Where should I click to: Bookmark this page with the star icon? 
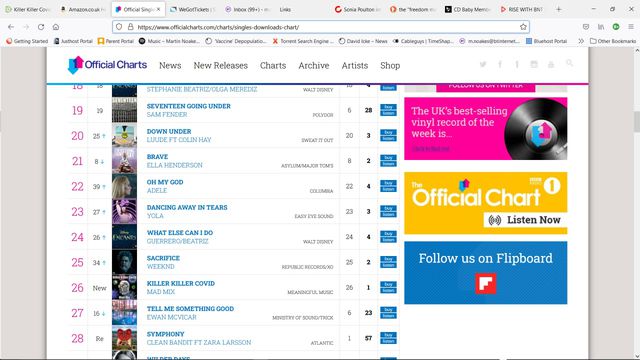pyautogui.click(x=523, y=27)
